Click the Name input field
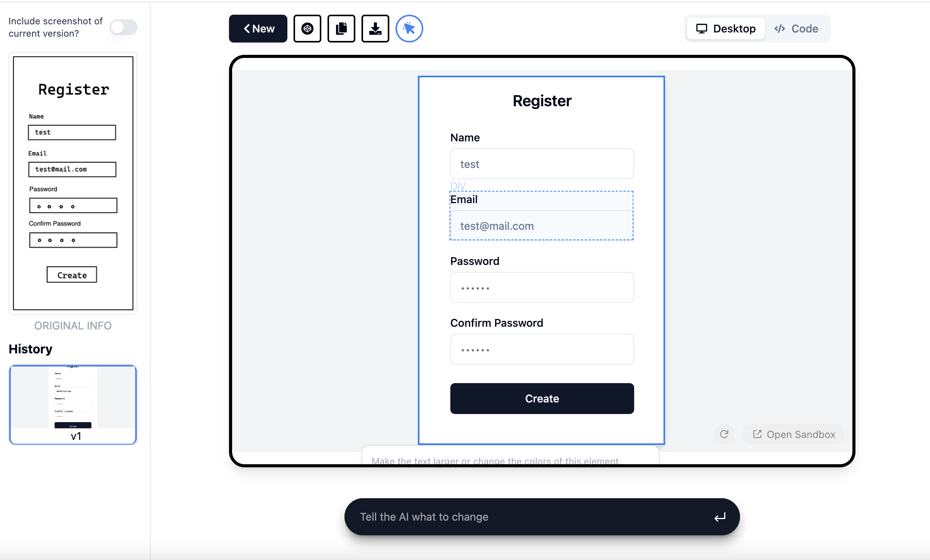 [x=541, y=164]
